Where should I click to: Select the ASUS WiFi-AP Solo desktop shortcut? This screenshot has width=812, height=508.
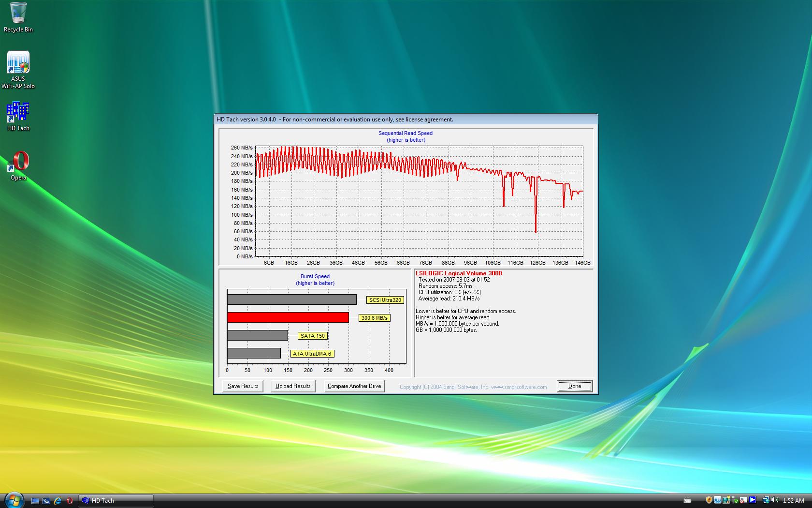[18, 70]
